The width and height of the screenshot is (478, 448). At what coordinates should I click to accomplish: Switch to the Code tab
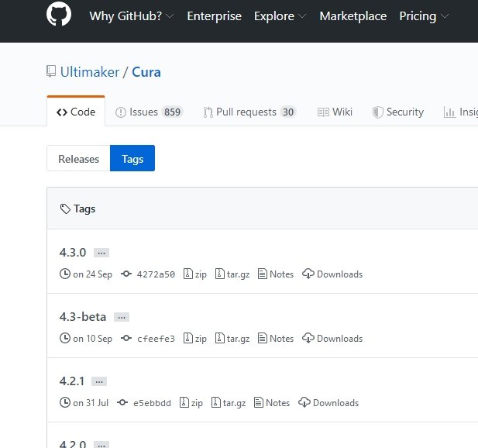[x=76, y=112]
